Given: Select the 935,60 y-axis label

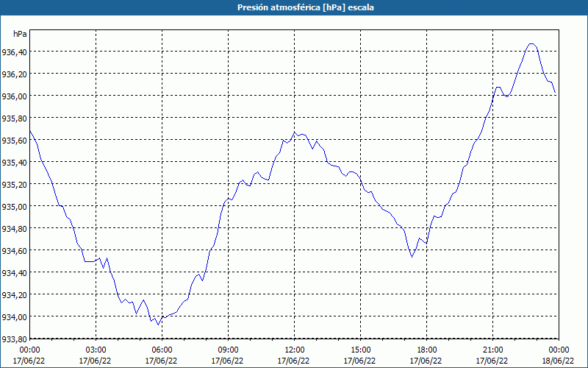Looking at the screenshot, I should (14, 141).
